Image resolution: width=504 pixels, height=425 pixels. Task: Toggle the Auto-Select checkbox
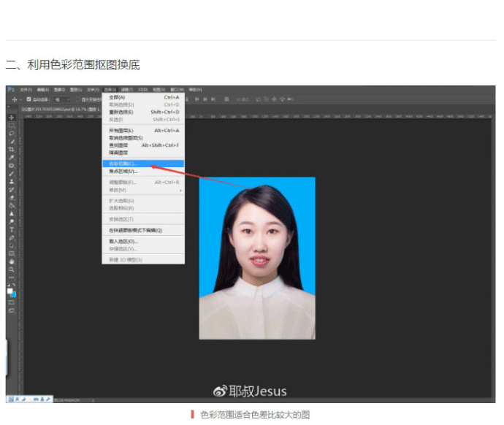point(28,99)
